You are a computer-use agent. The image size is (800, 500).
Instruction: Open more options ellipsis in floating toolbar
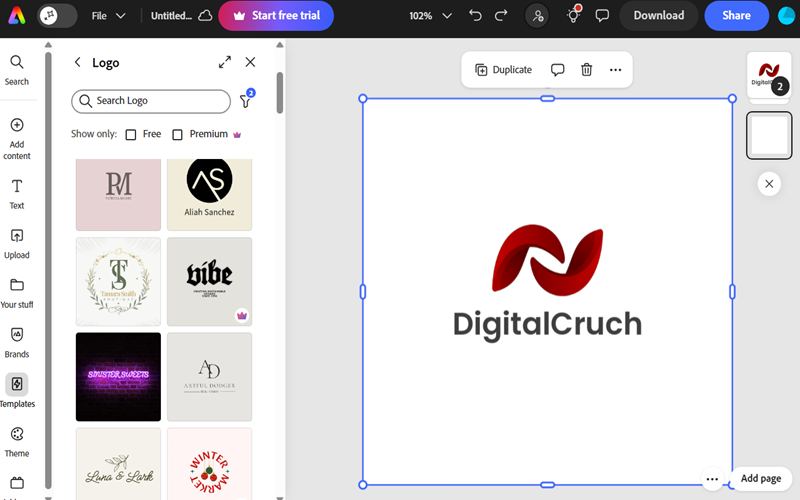(x=615, y=70)
